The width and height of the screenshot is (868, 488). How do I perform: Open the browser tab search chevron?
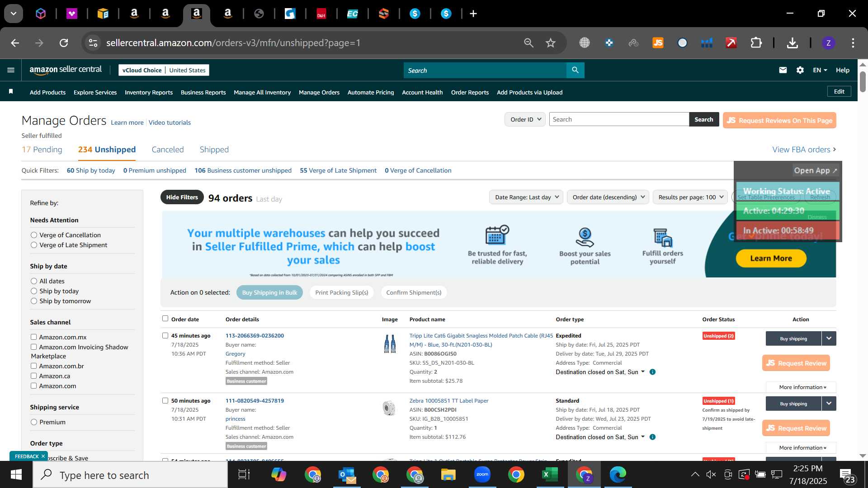pyautogui.click(x=14, y=14)
